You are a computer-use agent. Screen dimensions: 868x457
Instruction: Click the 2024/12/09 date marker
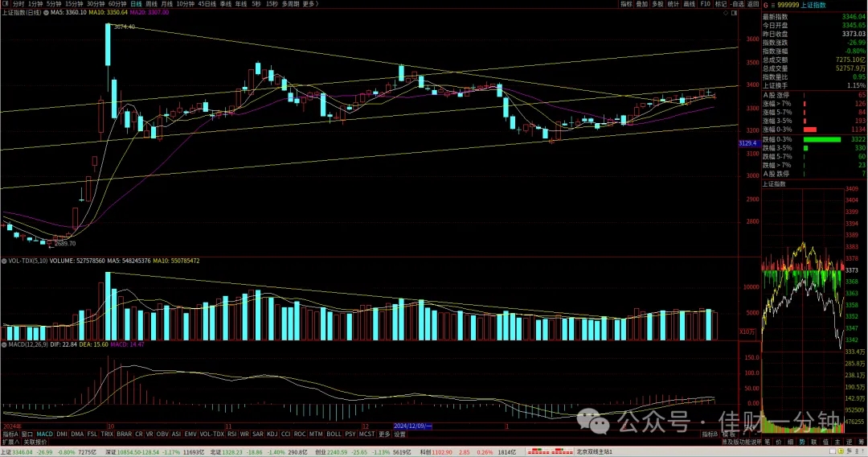coord(413,426)
